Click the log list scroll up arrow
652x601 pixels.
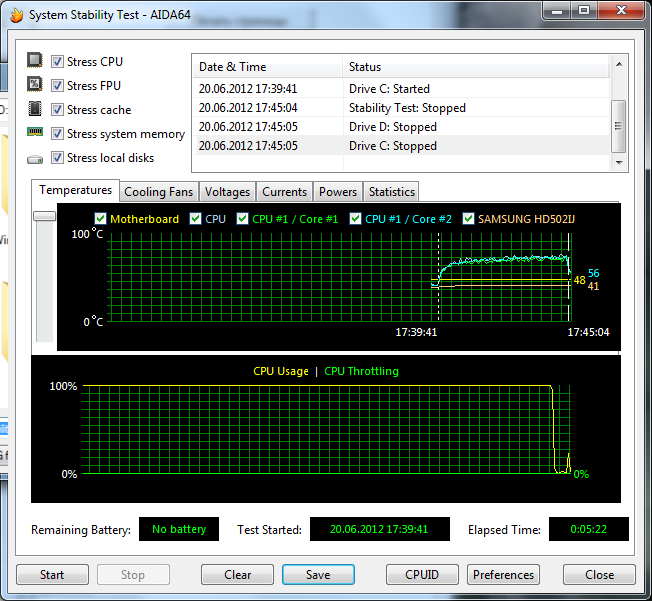(619, 64)
